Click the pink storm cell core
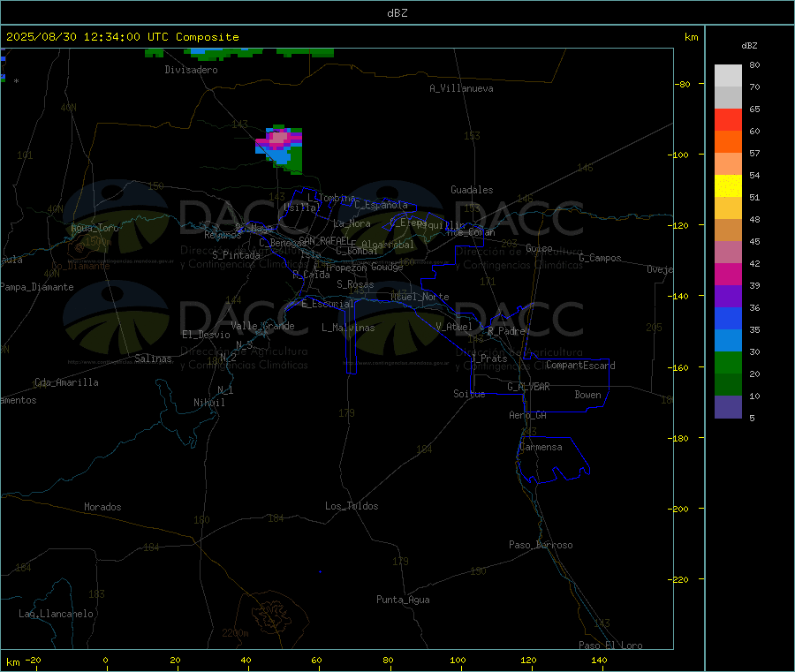This screenshot has width=795, height=672. tap(279, 138)
